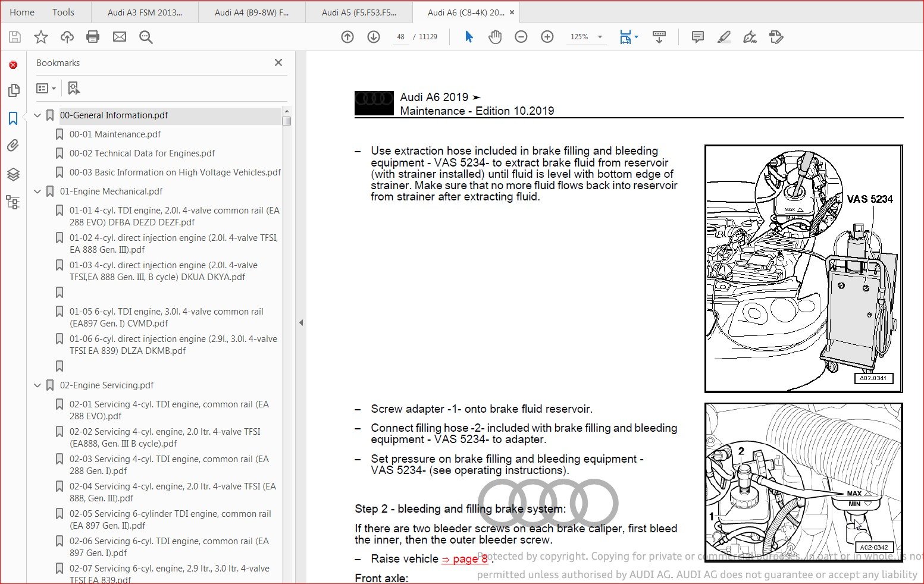This screenshot has height=584, width=924.
Task: Click the read mode keyboard icon
Action: click(659, 37)
